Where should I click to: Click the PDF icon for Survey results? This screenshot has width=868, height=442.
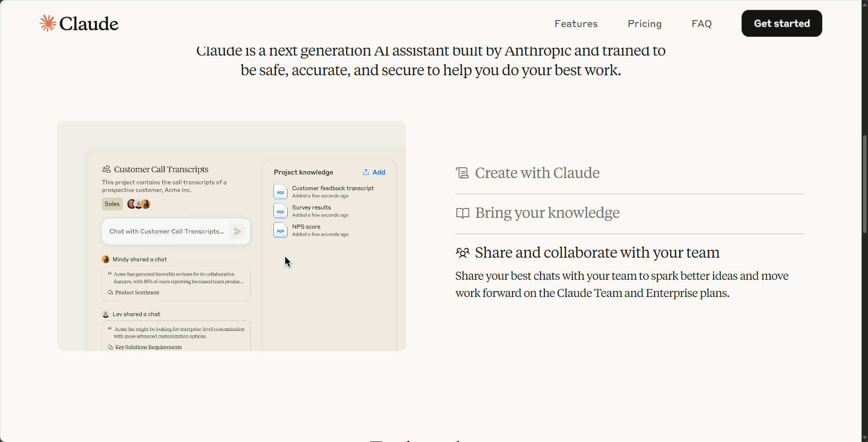click(280, 211)
